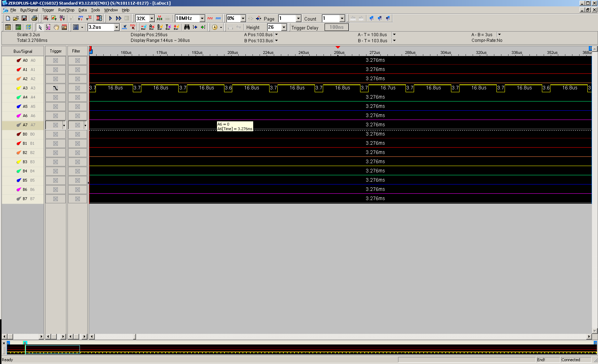Open the Bus/Signal menu
Viewport: 598px width, 364px height.
(29, 10)
